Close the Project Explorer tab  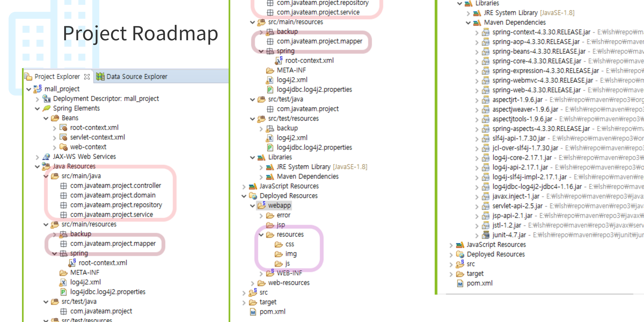pos(87,77)
